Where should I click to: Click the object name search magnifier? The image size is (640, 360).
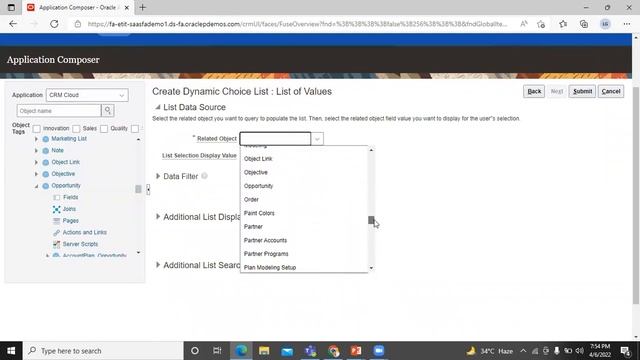click(x=108, y=111)
